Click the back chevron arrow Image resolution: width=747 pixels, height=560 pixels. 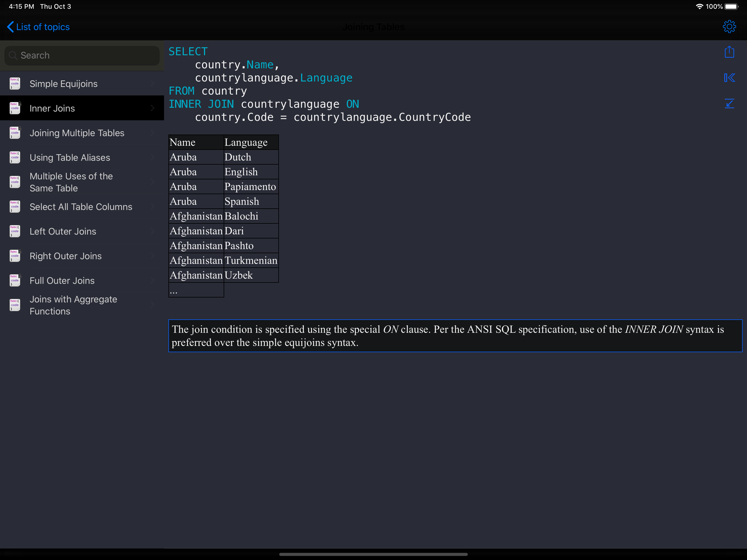tap(10, 27)
